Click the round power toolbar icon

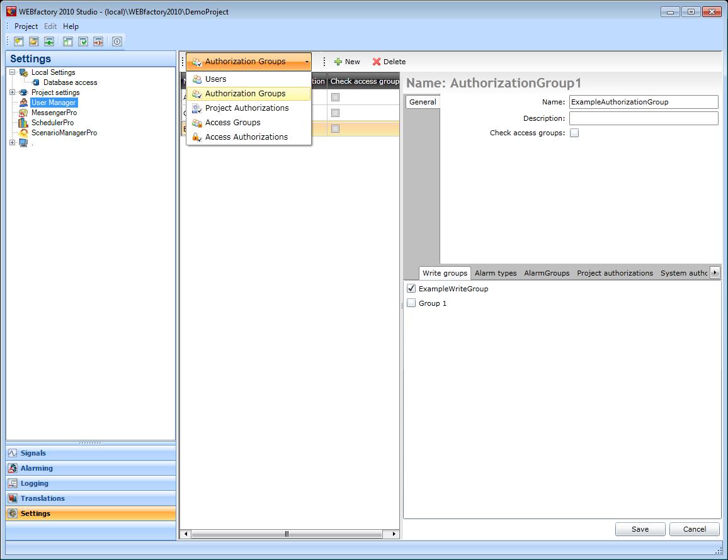pyautogui.click(x=117, y=42)
